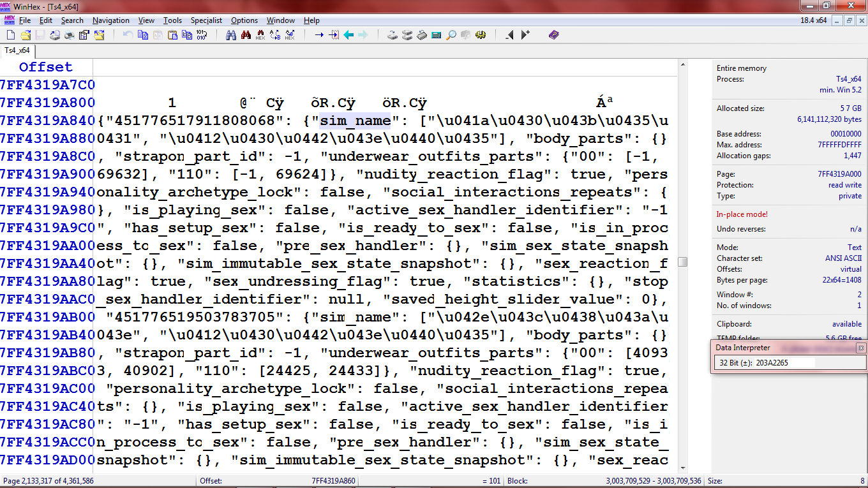The image size is (868, 488).
Task: Click the Replace Hex Values icon
Action: click(x=290, y=35)
